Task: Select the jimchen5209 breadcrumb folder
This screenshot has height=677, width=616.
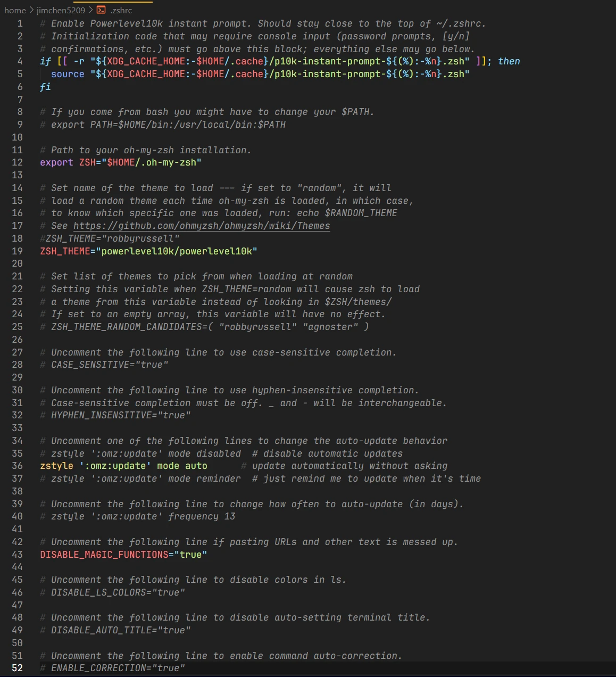Action: [61, 10]
